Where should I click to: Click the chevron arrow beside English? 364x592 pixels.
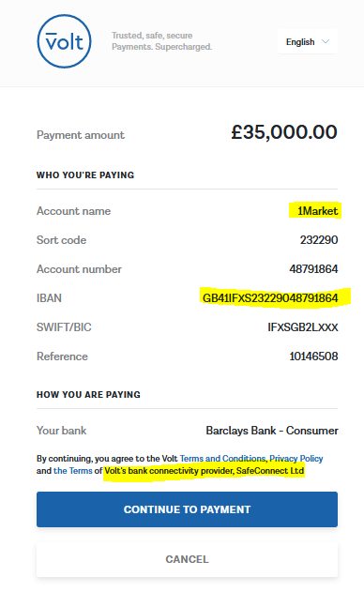[x=326, y=41]
